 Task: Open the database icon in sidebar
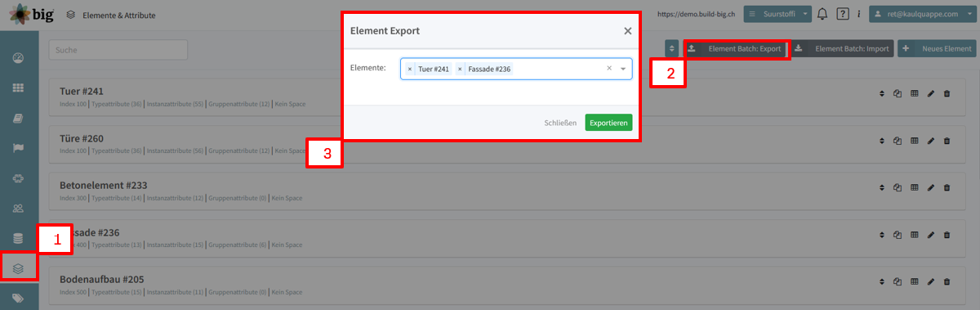click(18, 238)
